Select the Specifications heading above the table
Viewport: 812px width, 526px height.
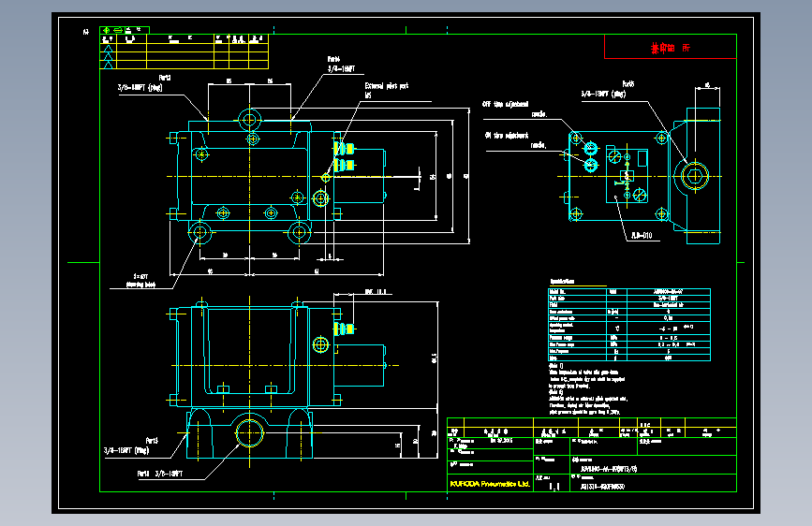tap(562, 281)
